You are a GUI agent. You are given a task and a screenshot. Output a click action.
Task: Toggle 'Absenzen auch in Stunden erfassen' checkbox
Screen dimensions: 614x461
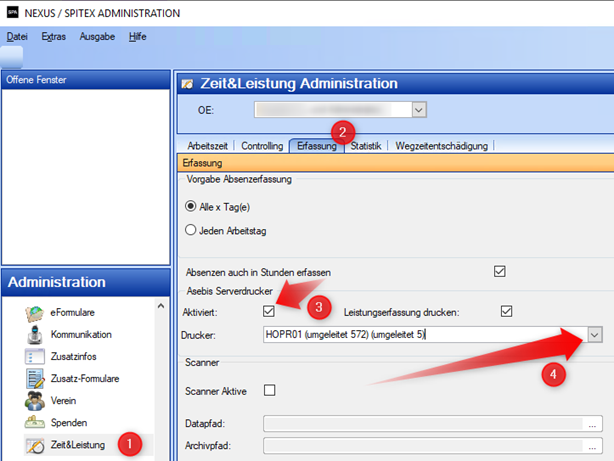coord(500,271)
